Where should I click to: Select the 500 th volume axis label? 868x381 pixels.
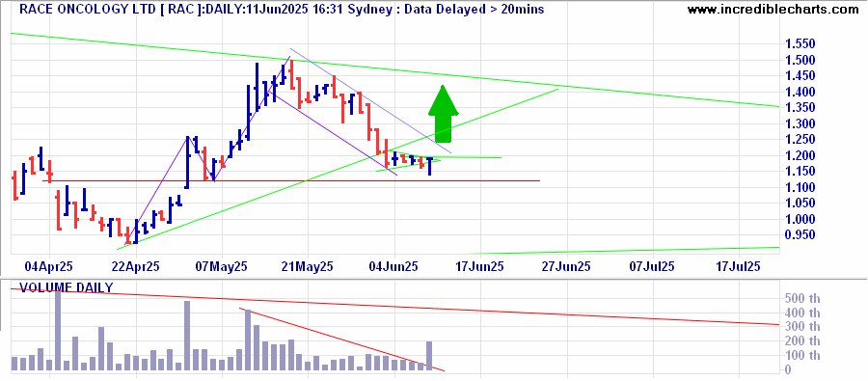[x=803, y=298]
